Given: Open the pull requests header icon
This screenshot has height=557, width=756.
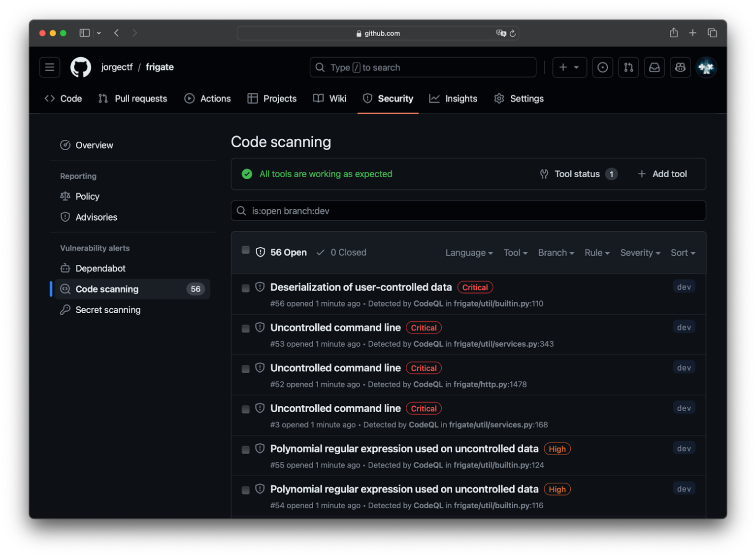Looking at the screenshot, I should (x=628, y=67).
